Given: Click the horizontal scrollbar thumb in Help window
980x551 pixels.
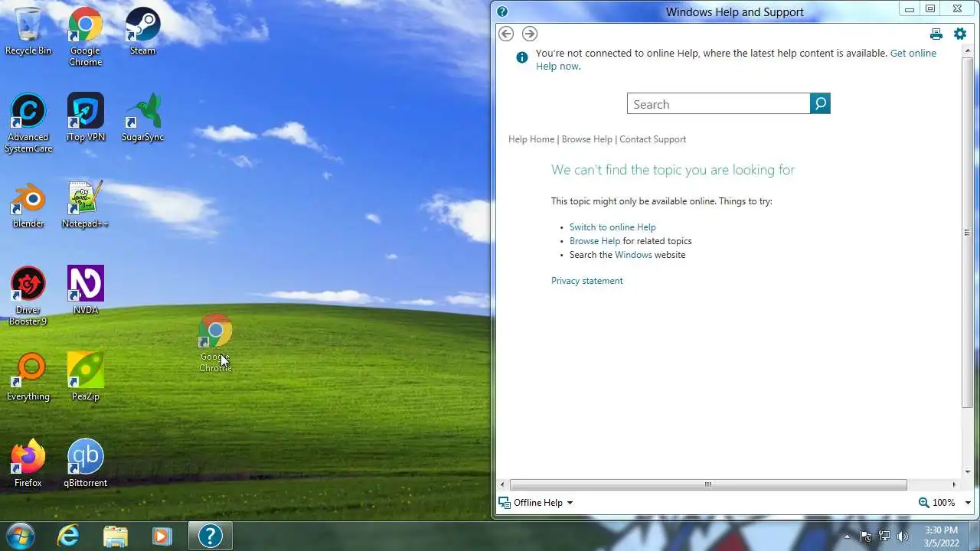Looking at the screenshot, I should click(x=708, y=484).
